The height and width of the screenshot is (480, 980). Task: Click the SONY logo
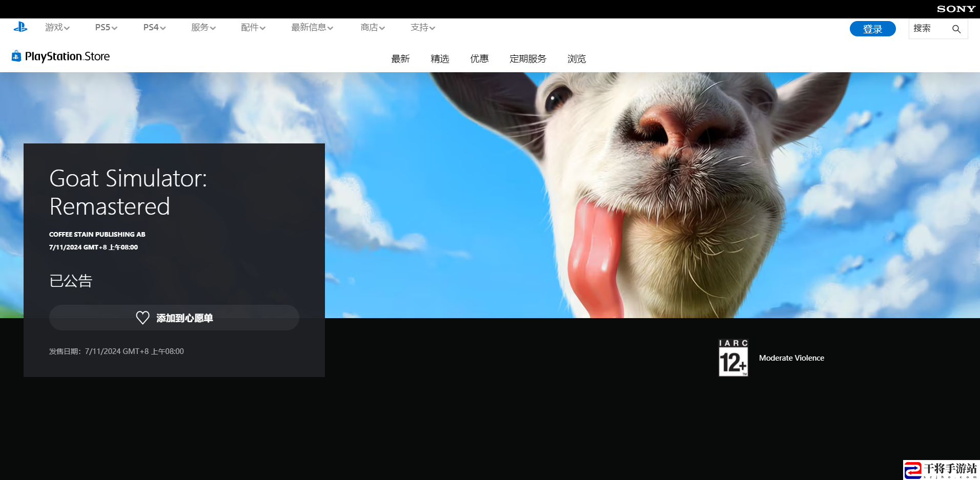click(956, 9)
